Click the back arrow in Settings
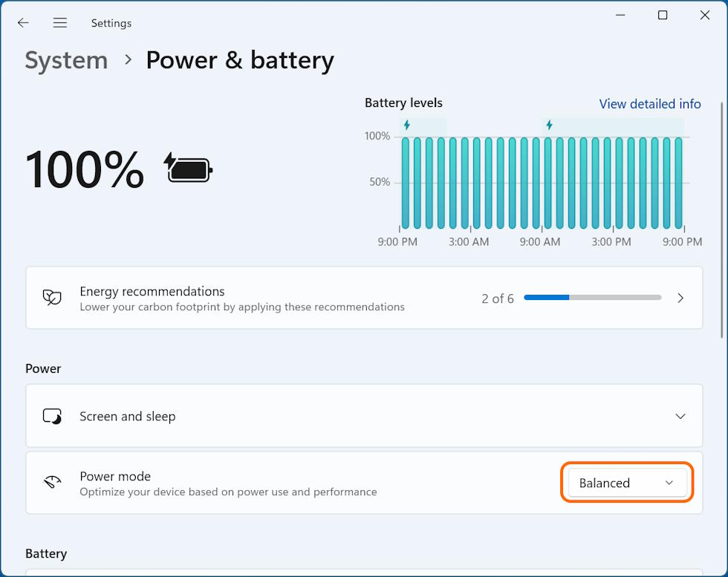 pyautogui.click(x=23, y=23)
